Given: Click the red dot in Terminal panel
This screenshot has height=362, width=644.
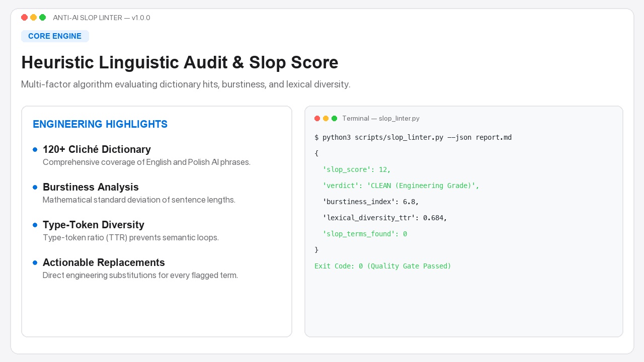Looking at the screenshot, I should 317,119.
